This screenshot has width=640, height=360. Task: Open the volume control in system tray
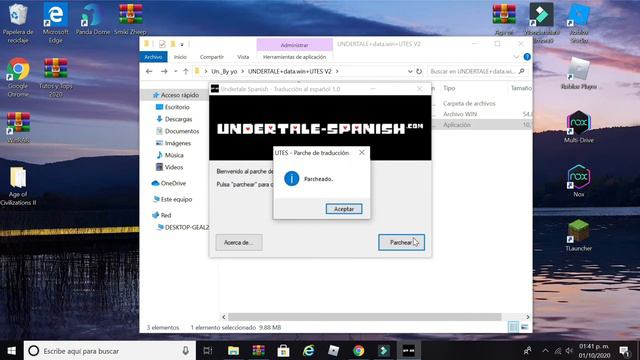569,351
